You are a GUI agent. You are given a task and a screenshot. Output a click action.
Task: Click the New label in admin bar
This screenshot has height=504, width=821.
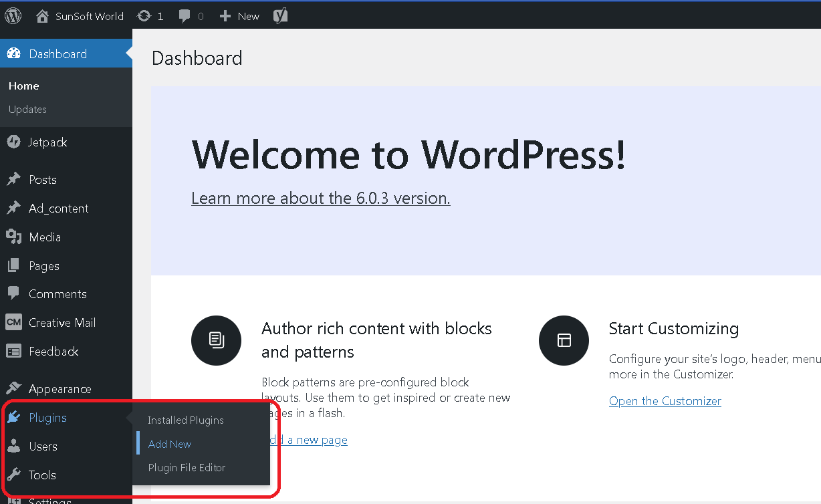pos(248,16)
